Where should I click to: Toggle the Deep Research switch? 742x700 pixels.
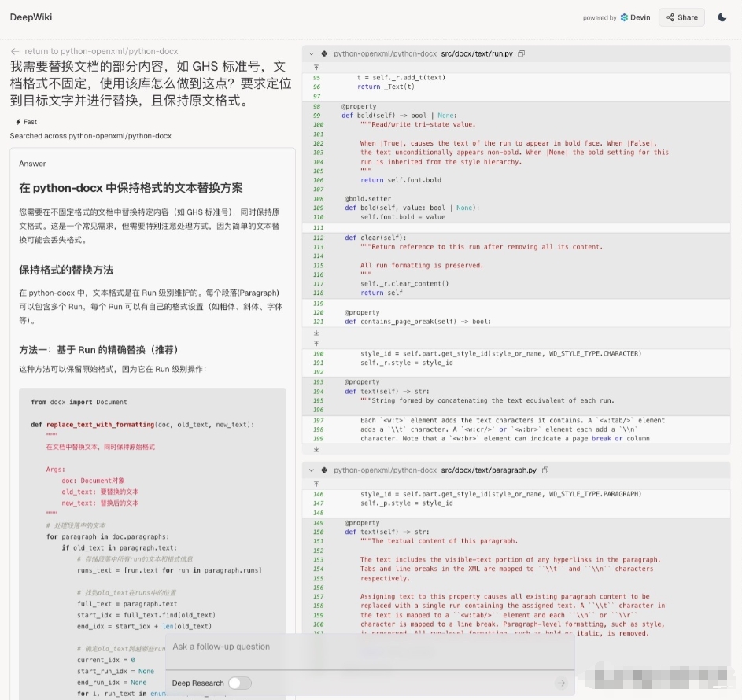click(239, 683)
